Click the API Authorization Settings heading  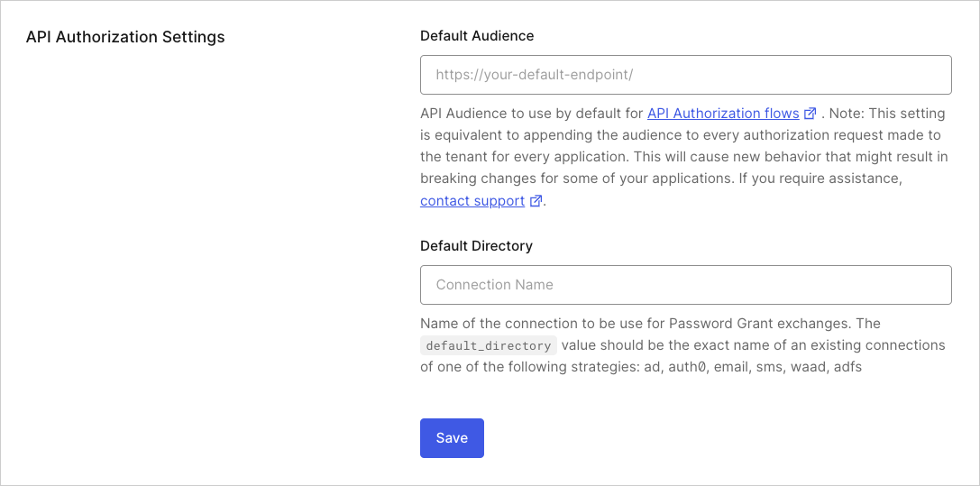coord(125,37)
